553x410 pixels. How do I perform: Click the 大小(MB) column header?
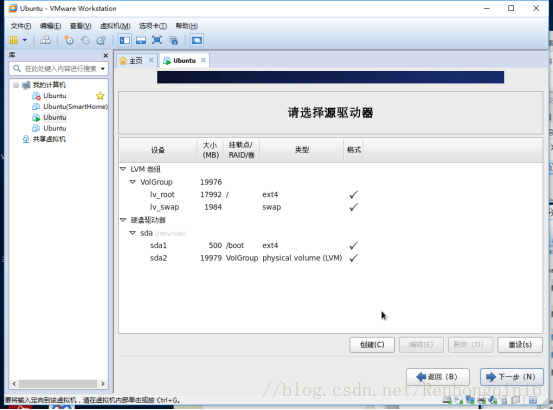point(211,150)
